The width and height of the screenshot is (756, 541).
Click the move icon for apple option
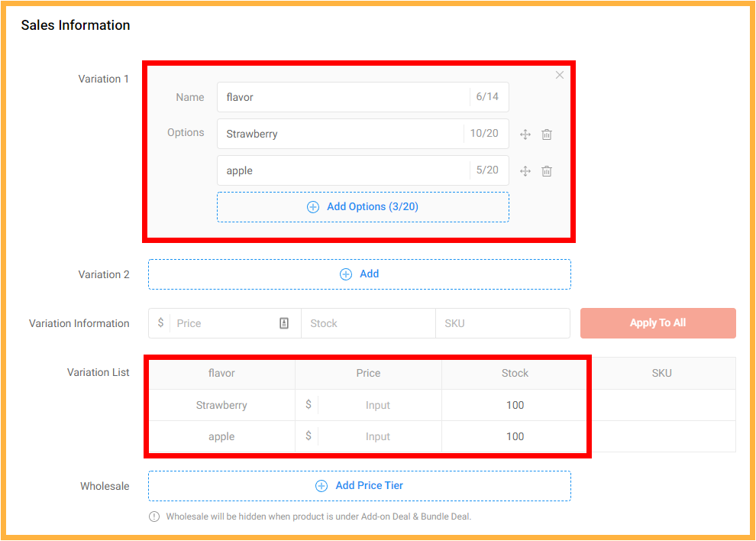click(525, 171)
